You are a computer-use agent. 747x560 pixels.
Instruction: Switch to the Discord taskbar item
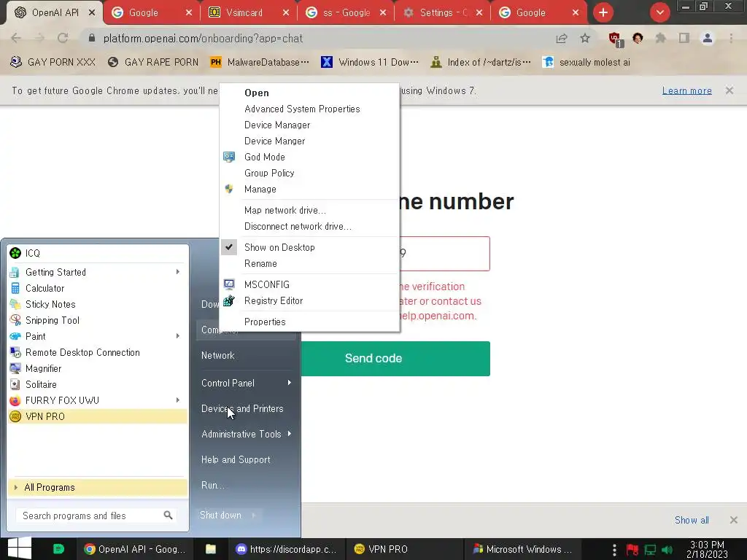pos(286,549)
